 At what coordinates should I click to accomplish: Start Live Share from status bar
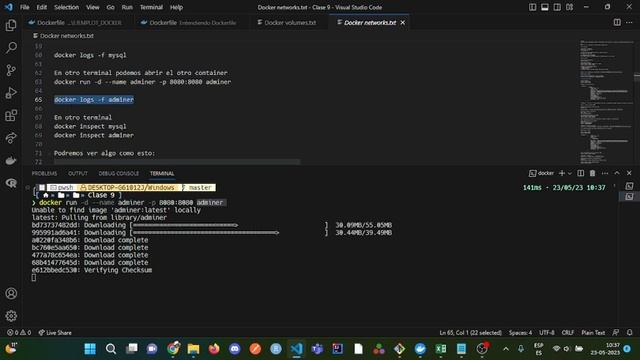pyautogui.click(x=55, y=333)
